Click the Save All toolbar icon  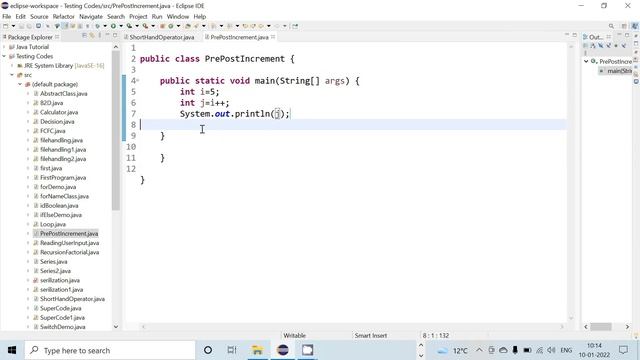coord(29,26)
